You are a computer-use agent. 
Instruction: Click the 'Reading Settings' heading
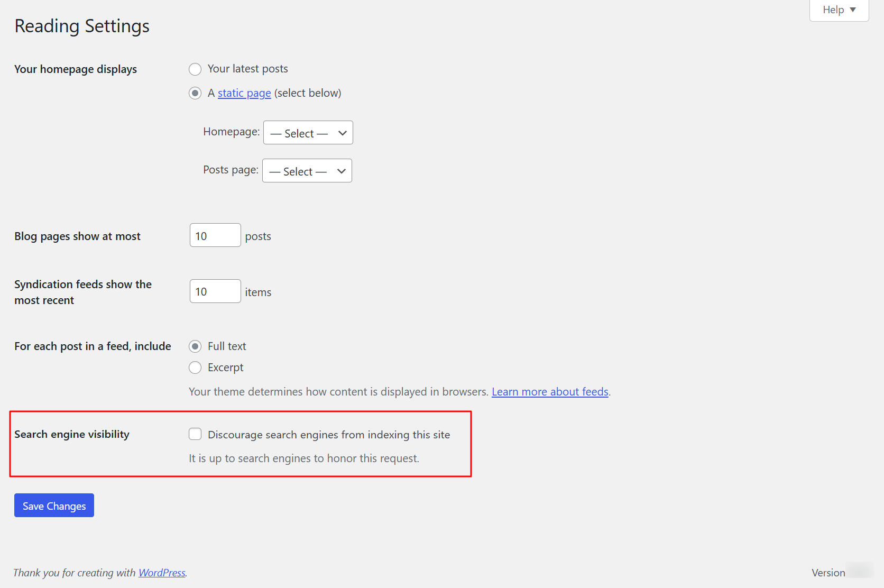(82, 26)
